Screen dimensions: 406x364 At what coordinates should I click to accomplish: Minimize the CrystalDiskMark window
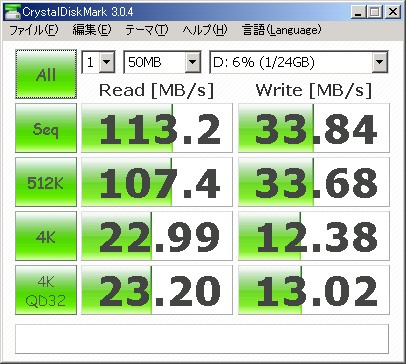pyautogui.click(x=358, y=12)
